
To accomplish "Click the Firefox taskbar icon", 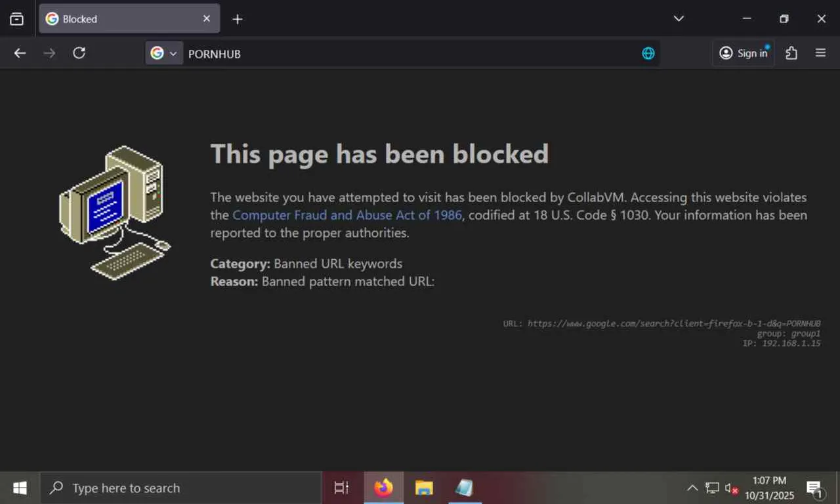I will point(383,488).
